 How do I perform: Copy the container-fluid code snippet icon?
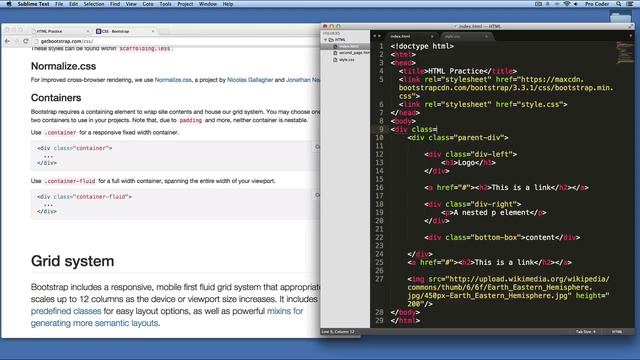pyautogui.click(x=317, y=195)
